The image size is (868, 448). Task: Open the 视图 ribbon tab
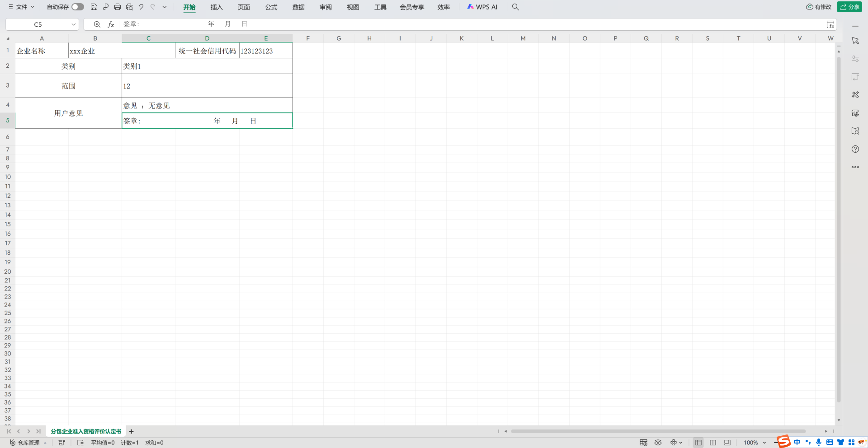click(353, 7)
